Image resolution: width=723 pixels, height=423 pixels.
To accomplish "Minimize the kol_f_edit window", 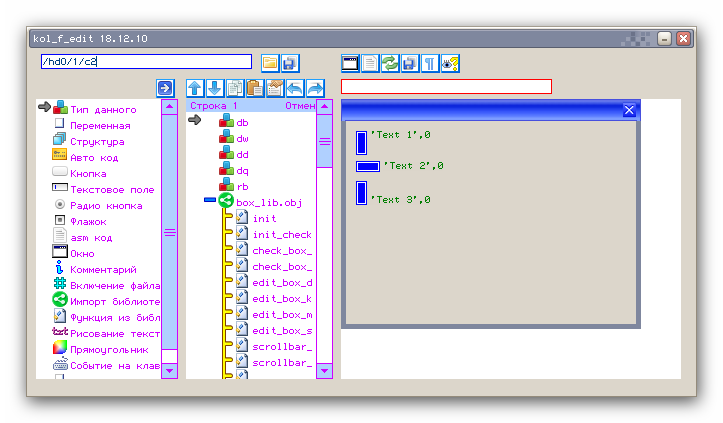I will 664,39.
